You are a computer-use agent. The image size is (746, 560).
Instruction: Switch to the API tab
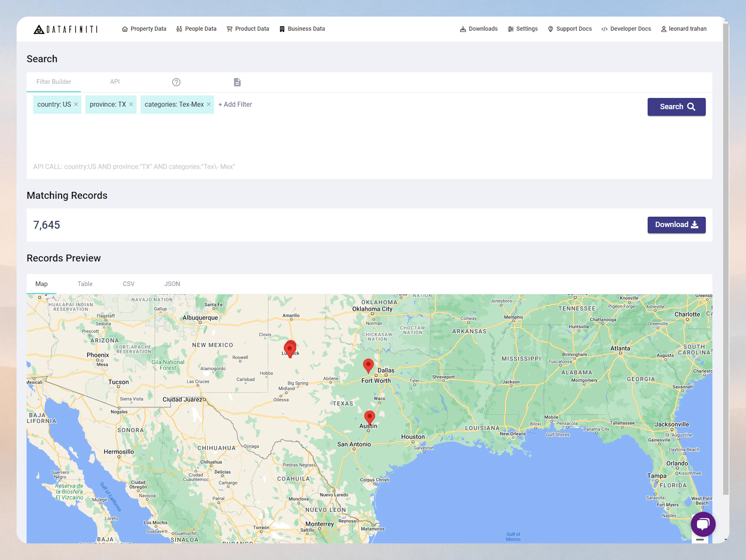click(x=115, y=82)
